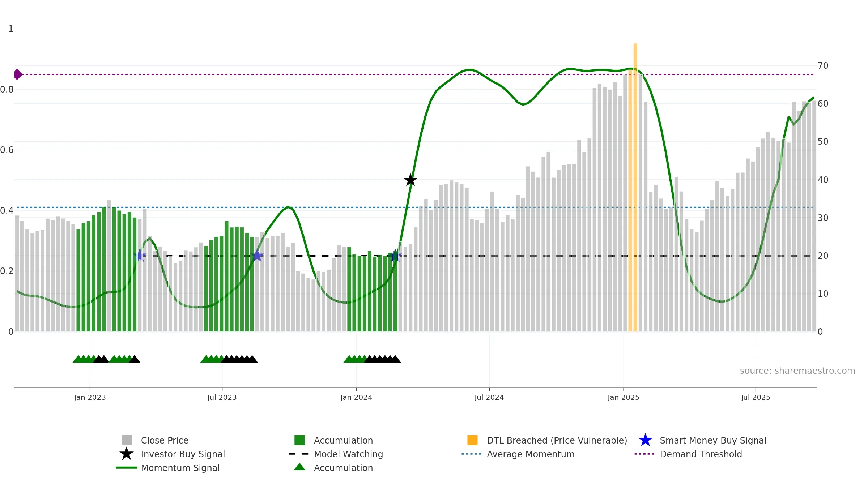Click the Jul 2023 axis tick label
The width and height of the screenshot is (868, 488).
coord(222,397)
